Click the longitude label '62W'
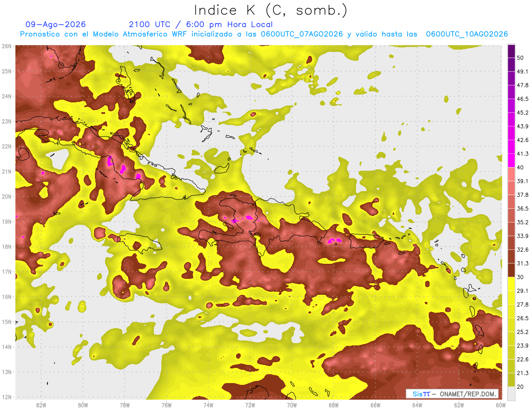 [459, 405]
